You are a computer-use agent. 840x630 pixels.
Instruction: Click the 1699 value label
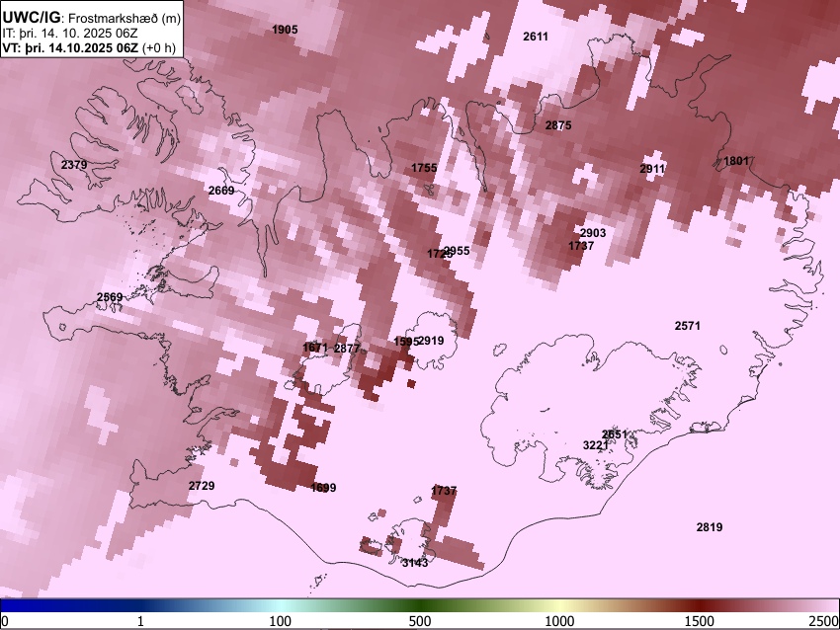[323, 488]
